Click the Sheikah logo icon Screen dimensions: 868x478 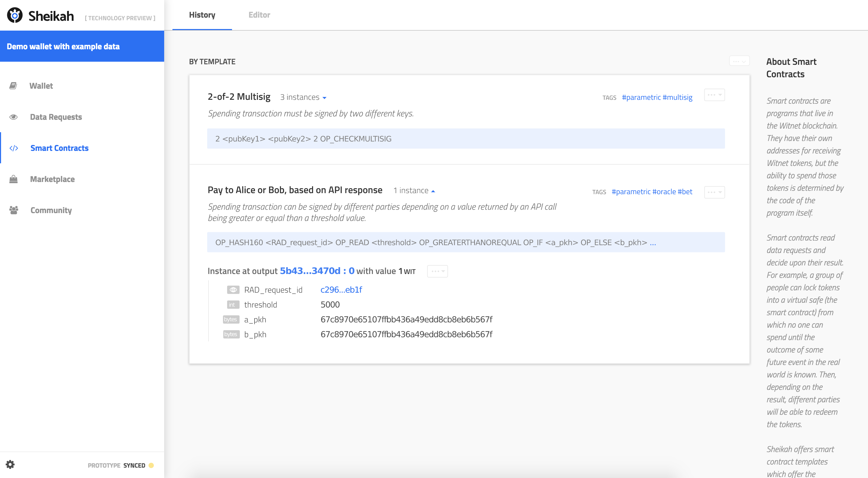(15, 15)
